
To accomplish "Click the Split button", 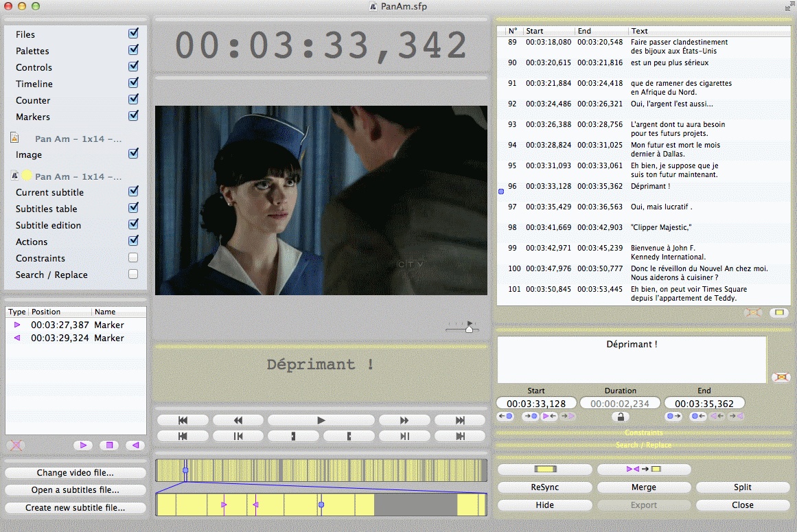I will click(743, 487).
